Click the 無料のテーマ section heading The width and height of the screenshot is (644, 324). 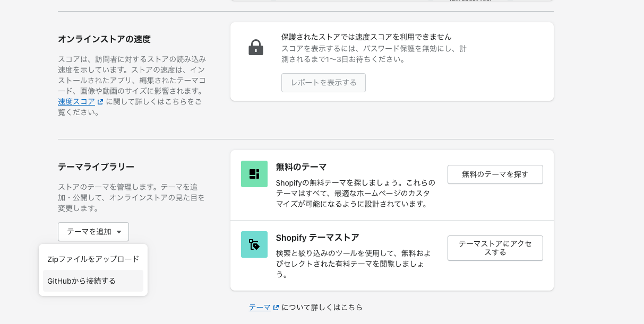tap(302, 167)
